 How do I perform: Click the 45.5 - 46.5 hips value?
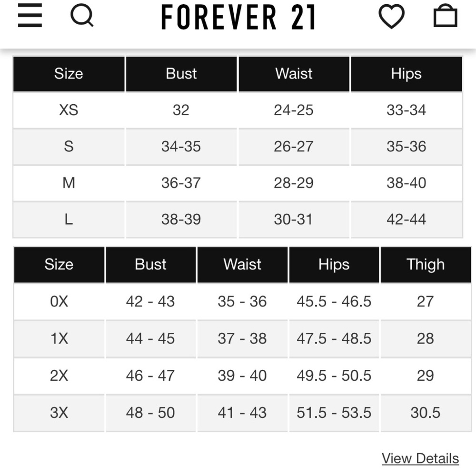(x=334, y=301)
